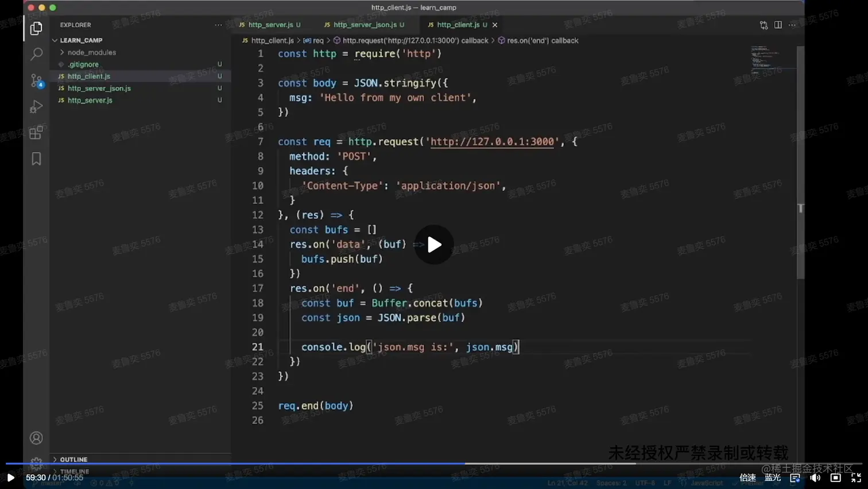
Task: Click the editor vertical scrollbar
Action: click(x=801, y=162)
